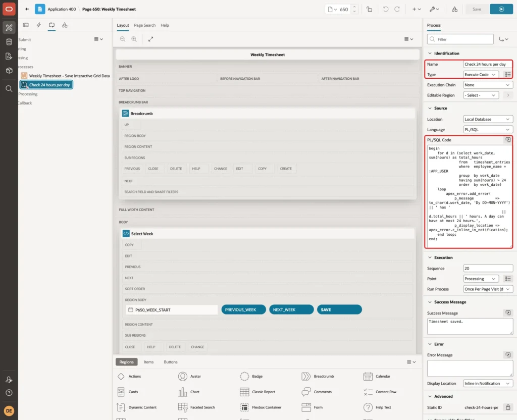
Task: Open Gallery package icon in sidebar
Action: pyautogui.click(x=9, y=71)
